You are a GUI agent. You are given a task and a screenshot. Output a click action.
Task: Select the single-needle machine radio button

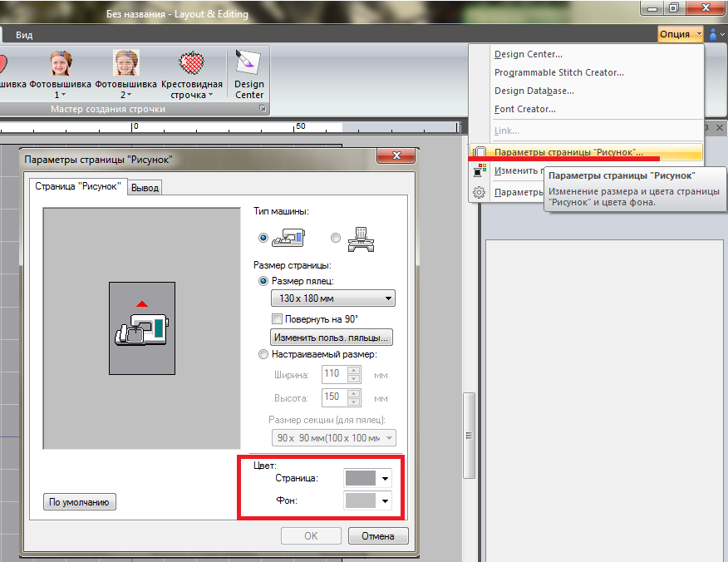pos(263,238)
